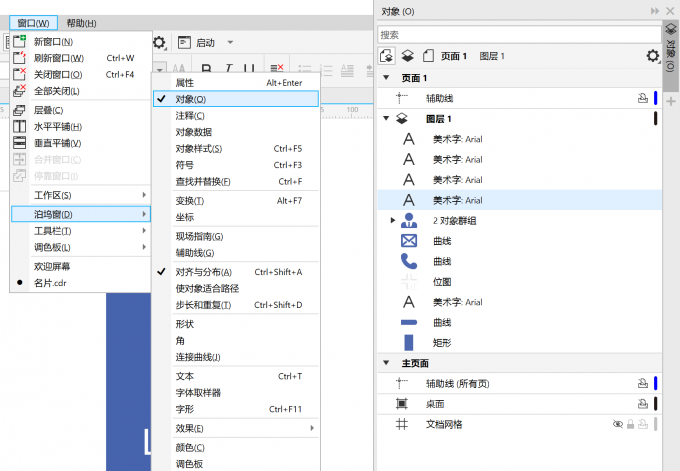Click the options gear icon in the toolbar
The width and height of the screenshot is (680, 471).
tap(159, 43)
